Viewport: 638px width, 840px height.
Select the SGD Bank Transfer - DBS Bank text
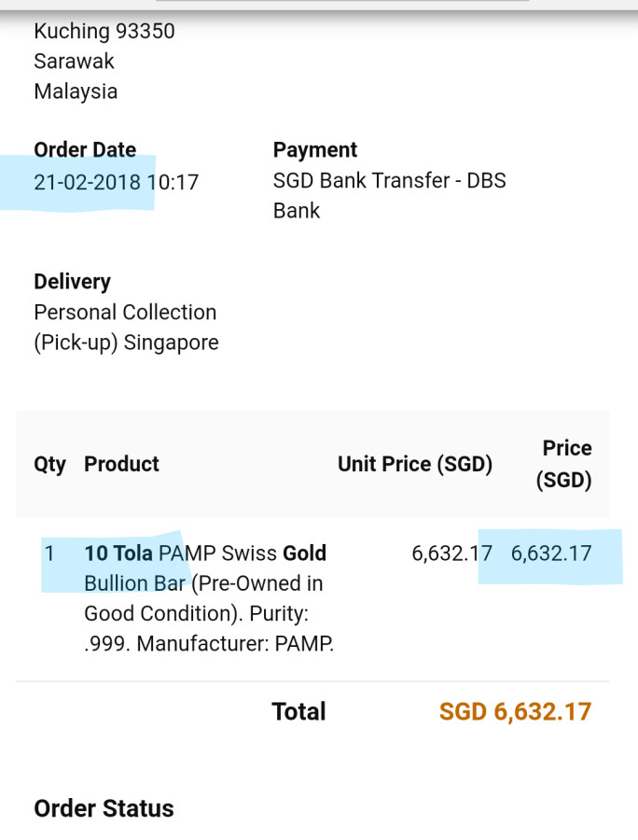[389, 195]
